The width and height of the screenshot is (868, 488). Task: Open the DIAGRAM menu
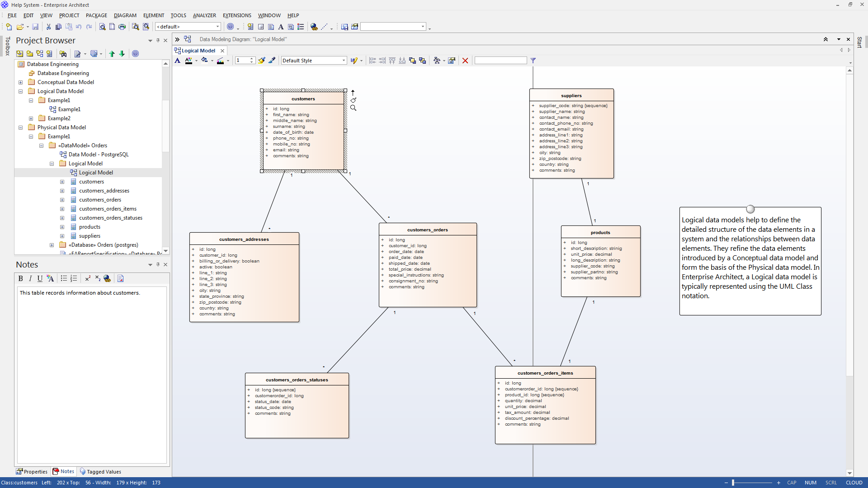click(125, 15)
